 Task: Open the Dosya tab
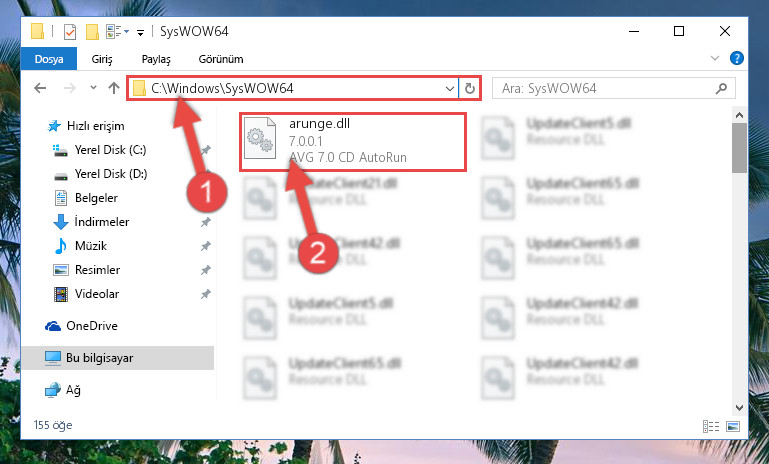(49, 59)
